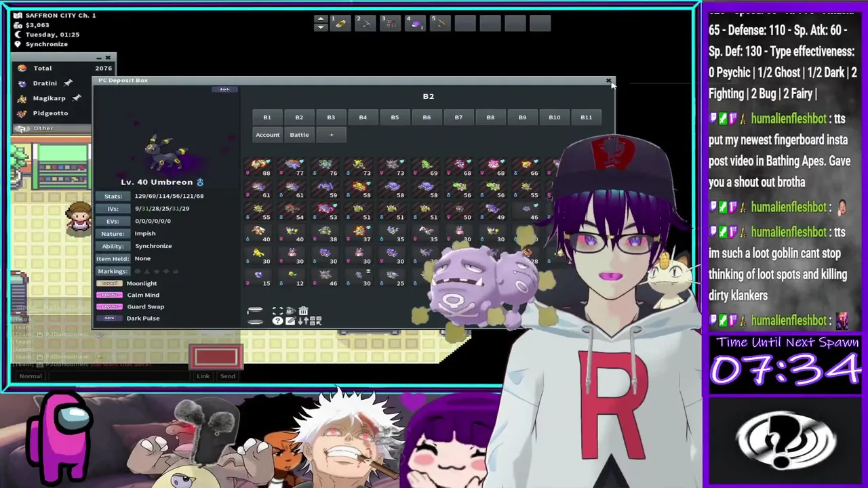Click the hotbar up arrow
This screenshot has width=868, height=488.
(321, 19)
